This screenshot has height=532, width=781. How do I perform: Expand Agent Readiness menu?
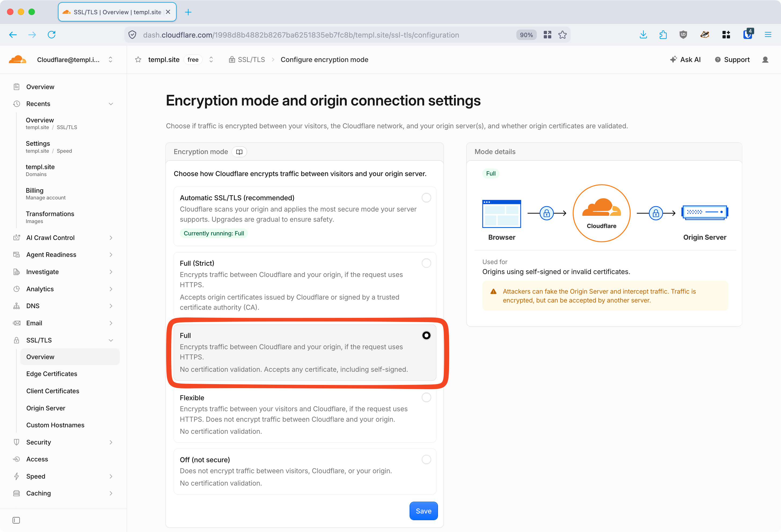coord(111,255)
